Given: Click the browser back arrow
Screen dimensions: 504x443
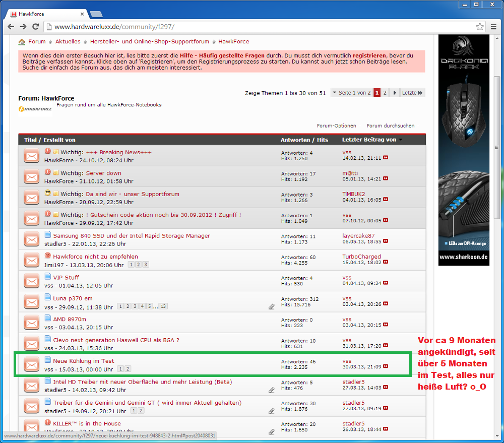Looking at the screenshot, I should (x=11, y=27).
